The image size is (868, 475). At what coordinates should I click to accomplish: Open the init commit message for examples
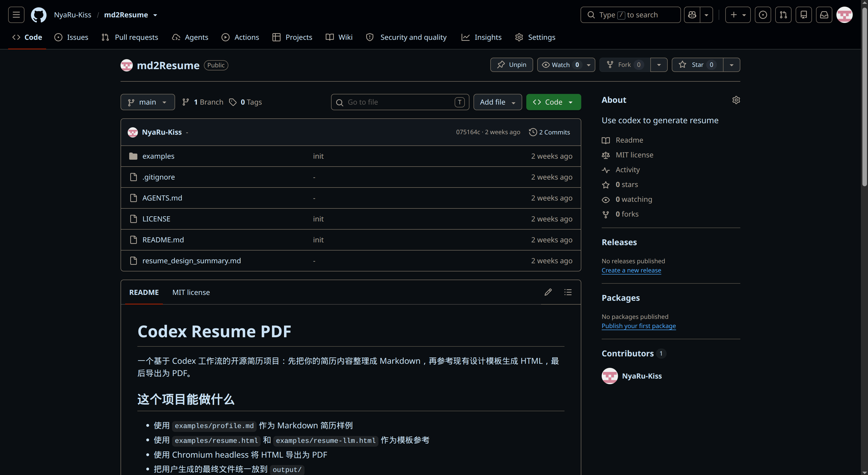(x=318, y=156)
